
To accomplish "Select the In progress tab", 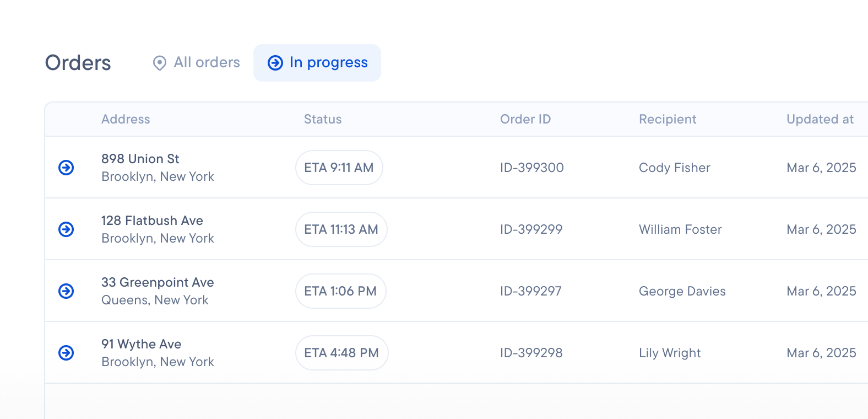I will click(317, 63).
